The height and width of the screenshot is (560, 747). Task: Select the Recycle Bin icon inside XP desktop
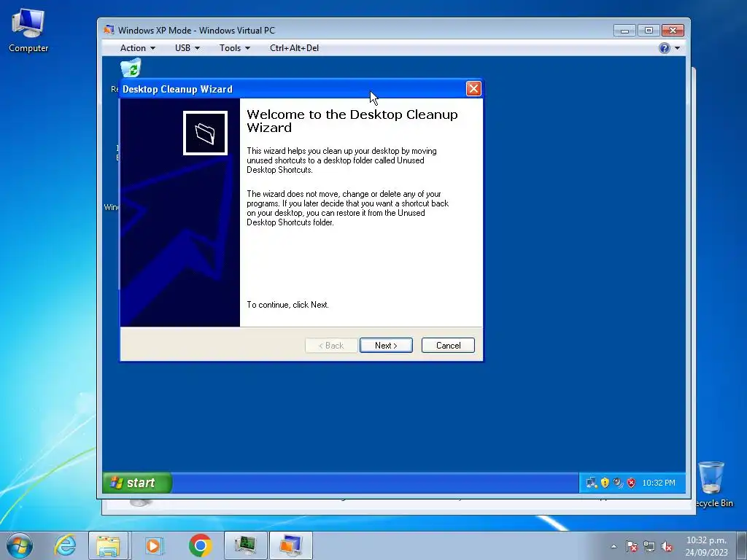131,68
